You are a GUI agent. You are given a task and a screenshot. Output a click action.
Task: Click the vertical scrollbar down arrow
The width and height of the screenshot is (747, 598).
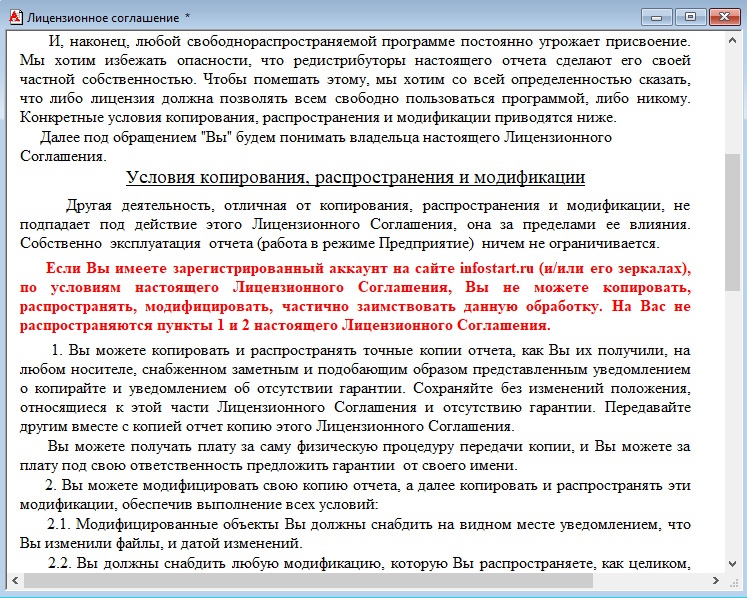click(733, 564)
